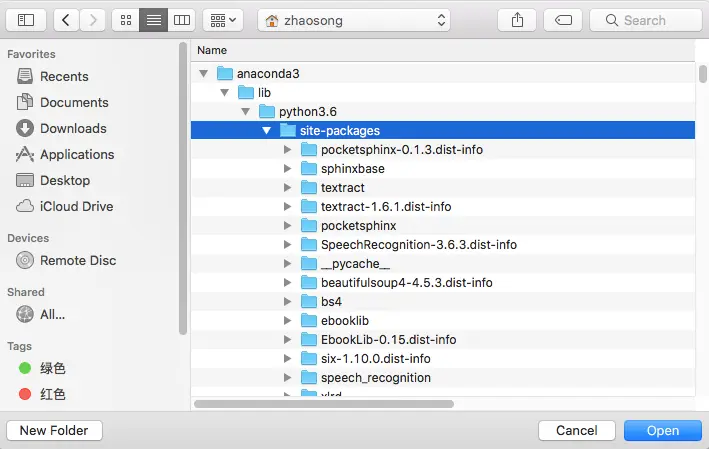Collapse the lib folder triangle
The width and height of the screenshot is (709, 449).
pos(224,92)
